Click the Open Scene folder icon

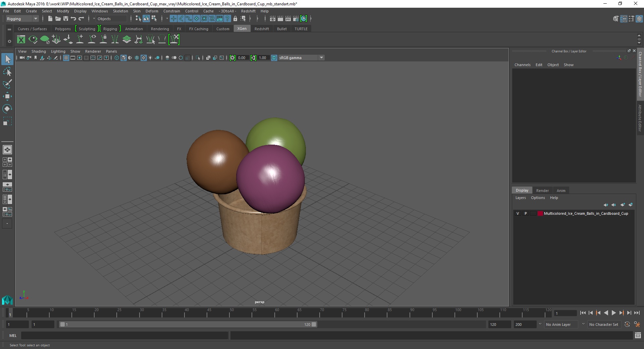(58, 19)
